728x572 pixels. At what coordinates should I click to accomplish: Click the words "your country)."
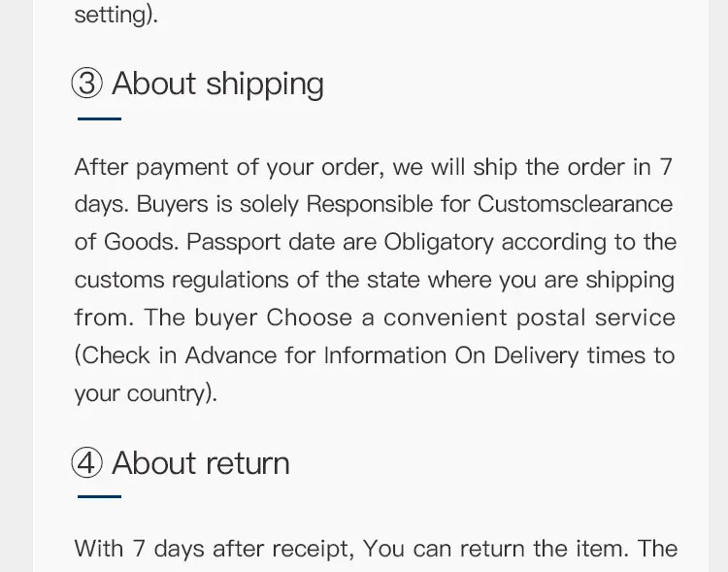coord(147,393)
